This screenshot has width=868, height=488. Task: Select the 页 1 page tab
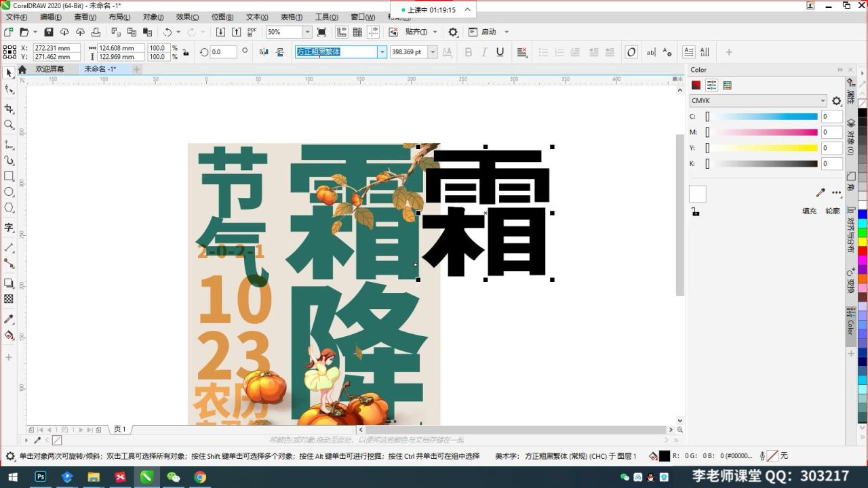(120, 429)
